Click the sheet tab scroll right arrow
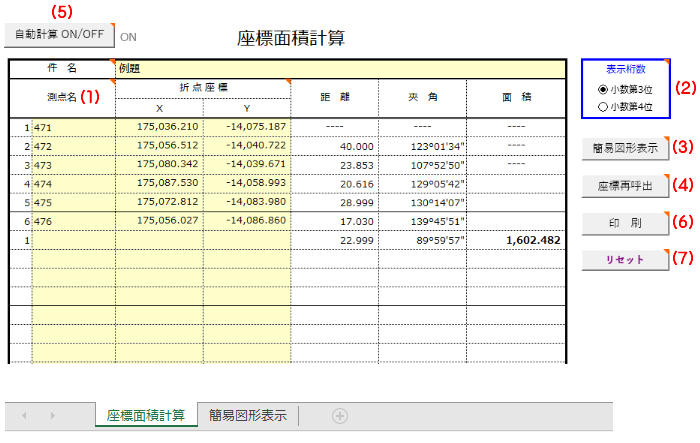Viewport: 700px width, 443px height. tap(53, 415)
